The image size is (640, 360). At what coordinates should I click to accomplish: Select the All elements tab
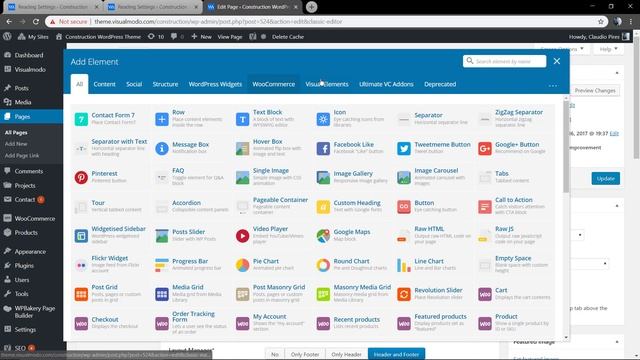(x=79, y=84)
